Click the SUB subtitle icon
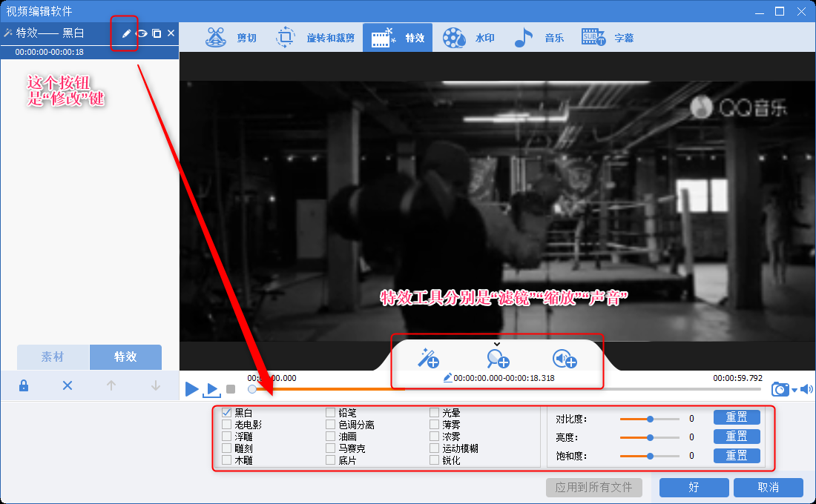Viewport: 816px width, 504px height. tap(593, 37)
